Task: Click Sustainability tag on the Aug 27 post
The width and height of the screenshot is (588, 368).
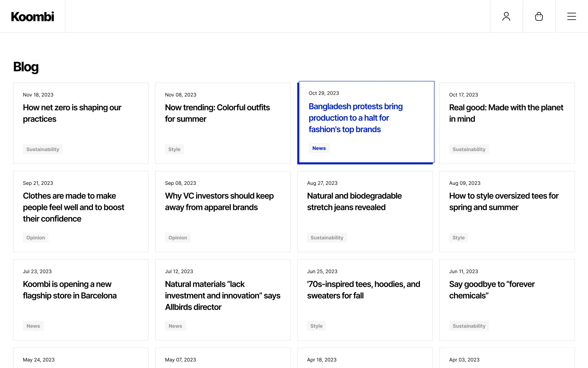Action: [x=327, y=238]
